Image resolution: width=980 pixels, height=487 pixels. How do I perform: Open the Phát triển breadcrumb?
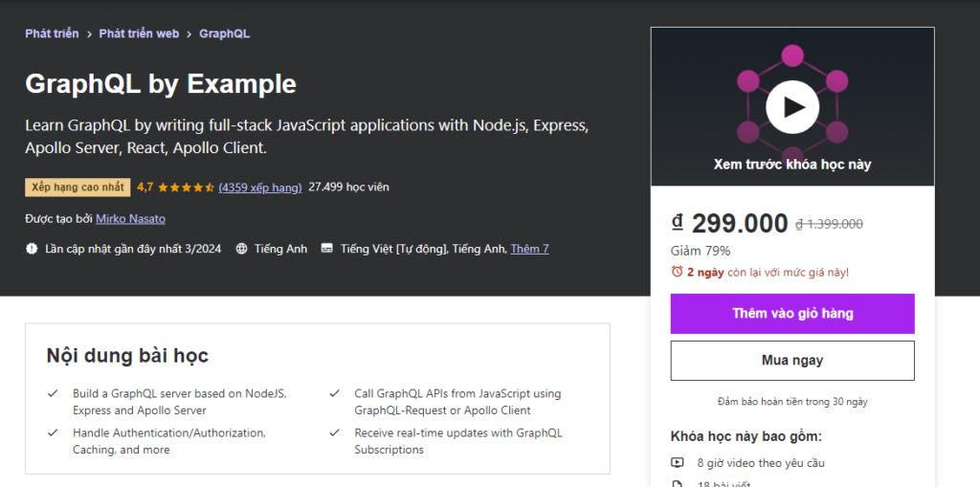click(x=52, y=33)
